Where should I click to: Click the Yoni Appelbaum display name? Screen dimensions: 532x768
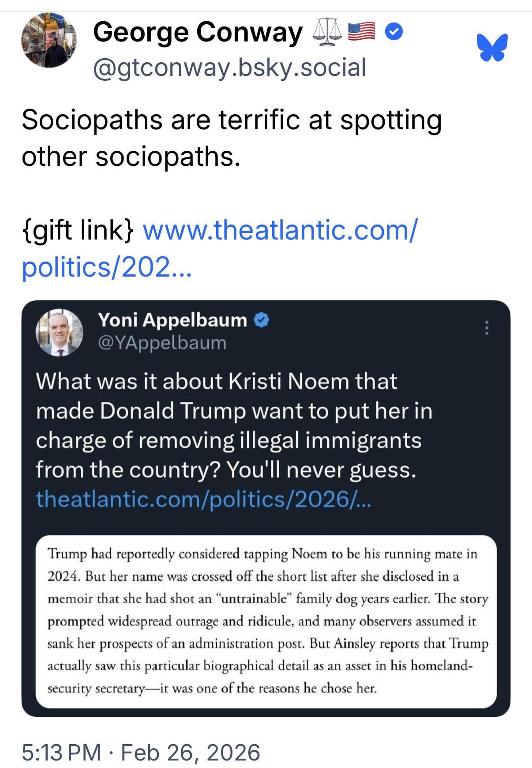click(x=172, y=320)
